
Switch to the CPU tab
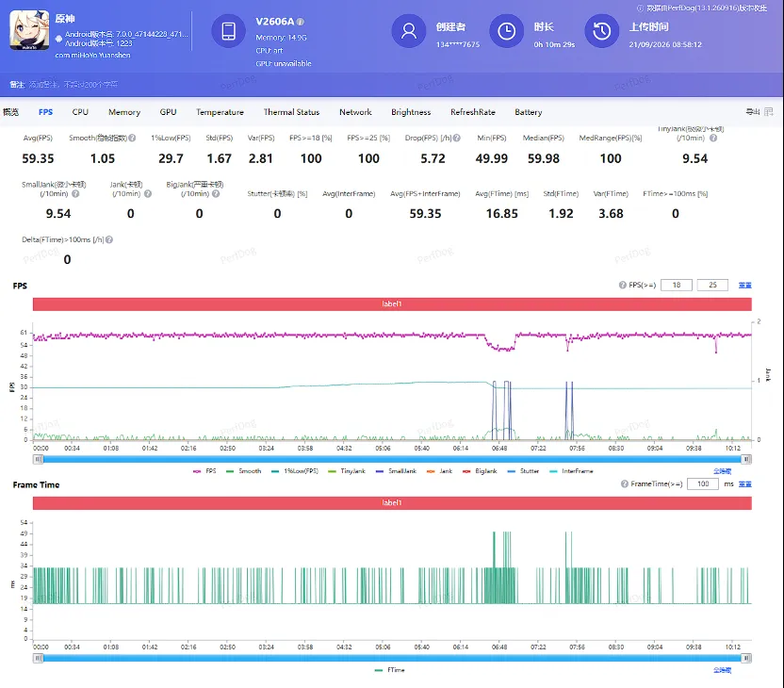[x=80, y=112]
